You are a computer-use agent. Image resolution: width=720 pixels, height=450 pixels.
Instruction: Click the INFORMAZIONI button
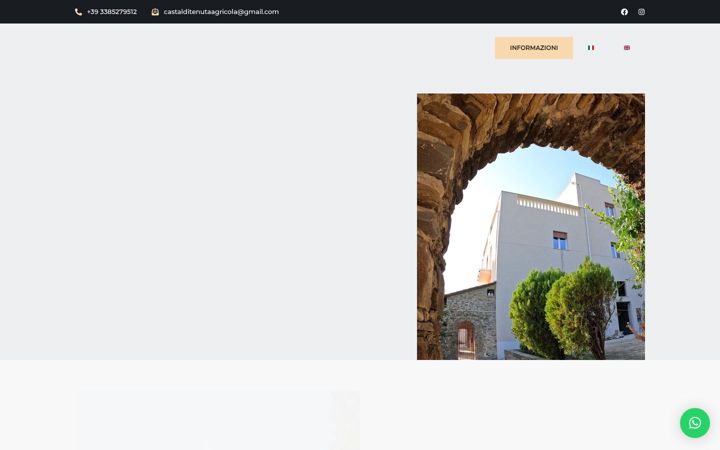[534, 48]
